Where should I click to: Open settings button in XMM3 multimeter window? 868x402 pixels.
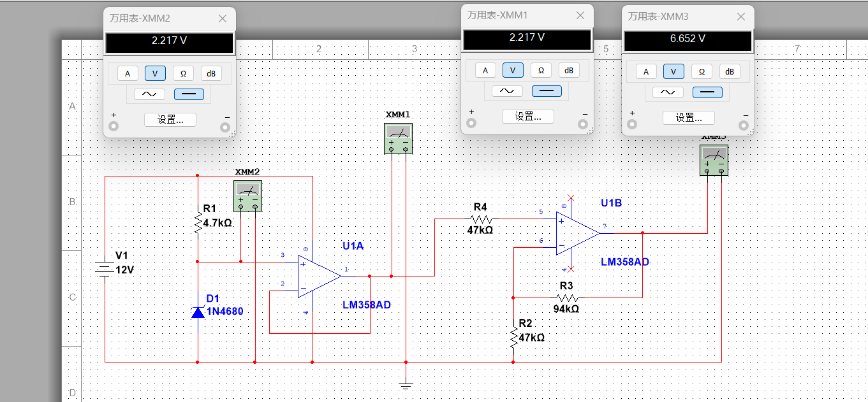[x=689, y=117]
